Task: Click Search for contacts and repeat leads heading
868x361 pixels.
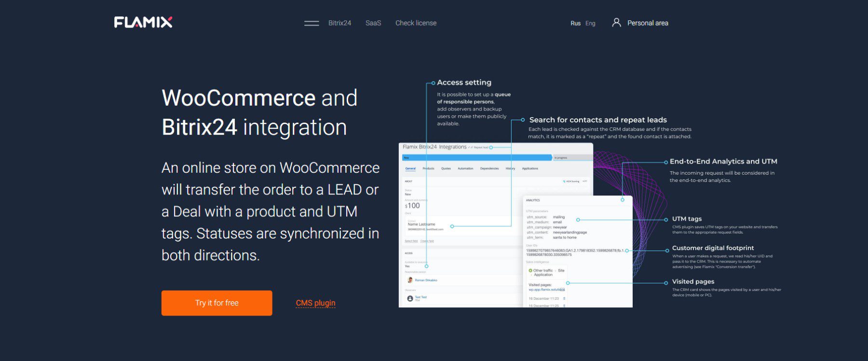Action: 598,120
